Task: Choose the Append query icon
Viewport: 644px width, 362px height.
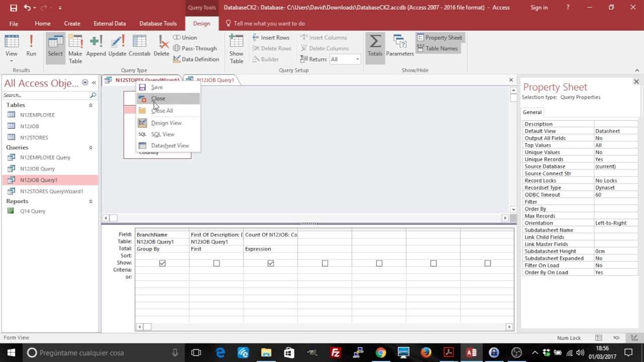Action: [96, 46]
